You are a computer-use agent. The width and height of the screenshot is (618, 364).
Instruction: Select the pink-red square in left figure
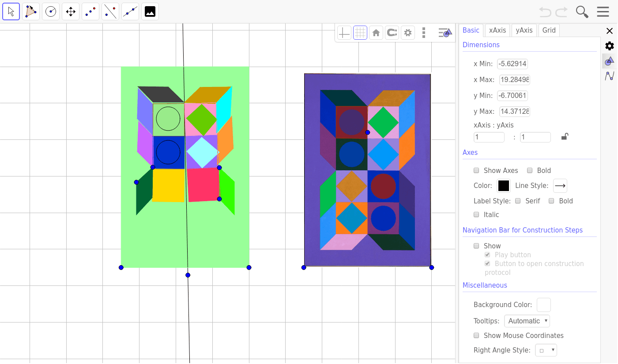click(x=203, y=184)
